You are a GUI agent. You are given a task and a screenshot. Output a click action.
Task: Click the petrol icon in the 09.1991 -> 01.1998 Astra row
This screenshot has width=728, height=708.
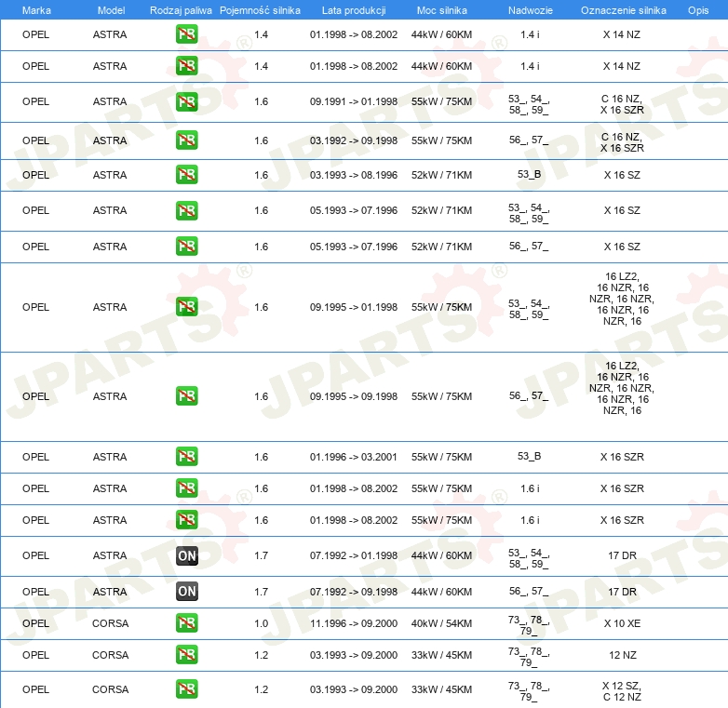186,101
